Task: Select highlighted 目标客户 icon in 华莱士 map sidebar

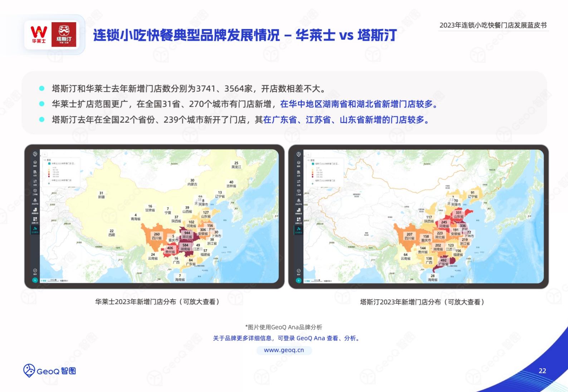Action: pyautogui.click(x=35, y=230)
